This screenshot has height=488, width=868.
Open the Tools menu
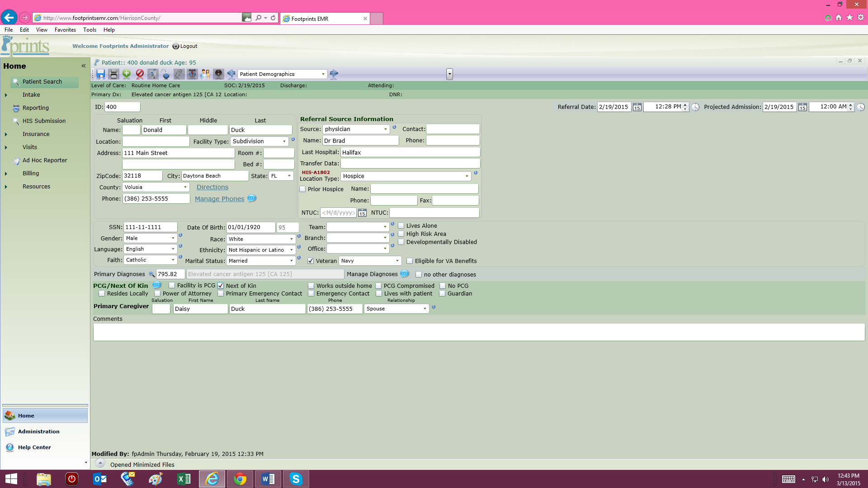tap(90, 29)
